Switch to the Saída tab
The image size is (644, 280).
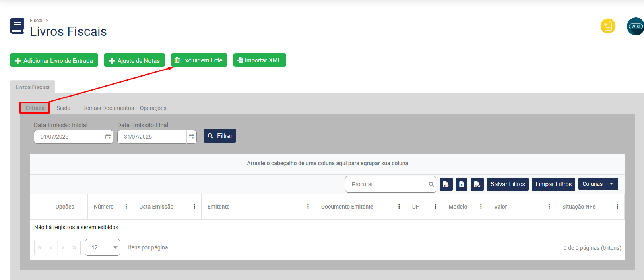tap(63, 108)
